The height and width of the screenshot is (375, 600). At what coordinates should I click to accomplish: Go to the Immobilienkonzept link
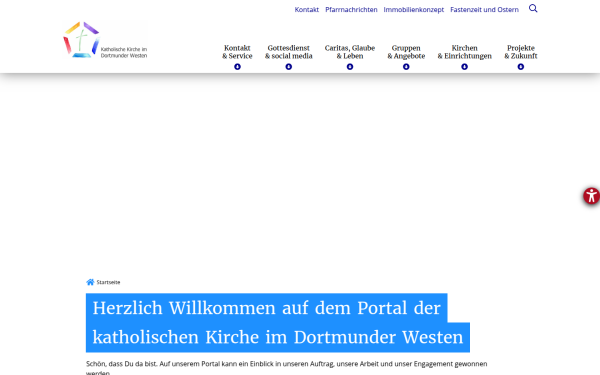pyautogui.click(x=414, y=10)
